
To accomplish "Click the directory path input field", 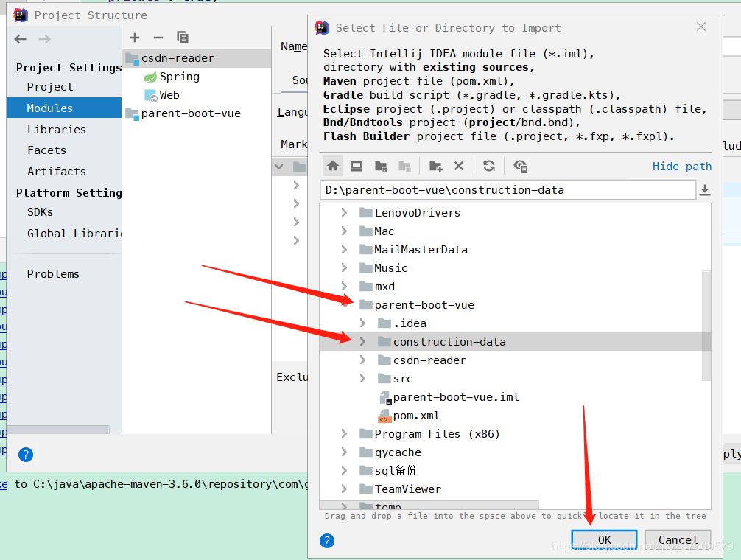I will 508,190.
